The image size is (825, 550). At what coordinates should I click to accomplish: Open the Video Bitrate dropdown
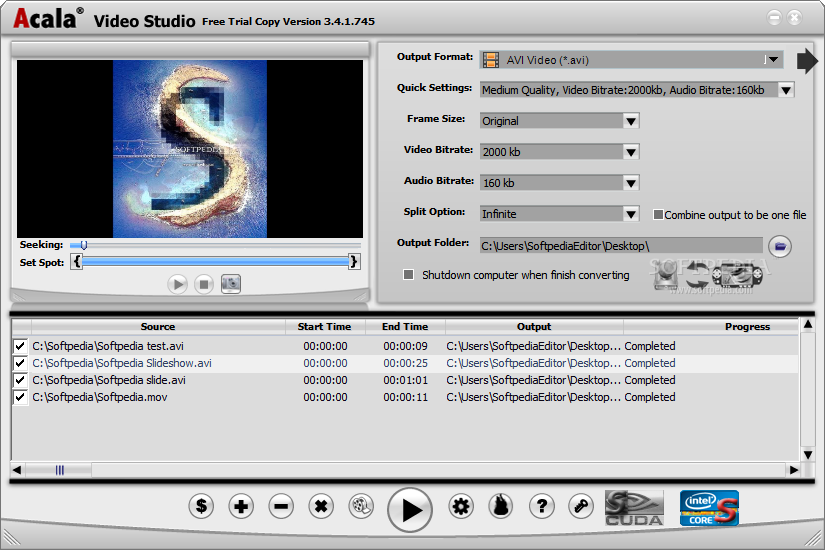631,152
